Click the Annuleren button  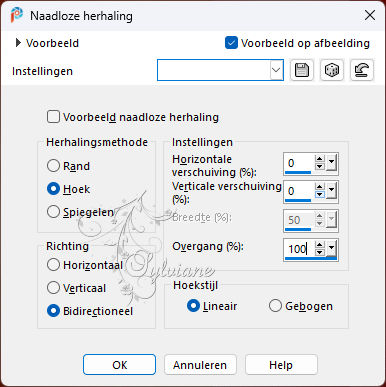(200, 365)
